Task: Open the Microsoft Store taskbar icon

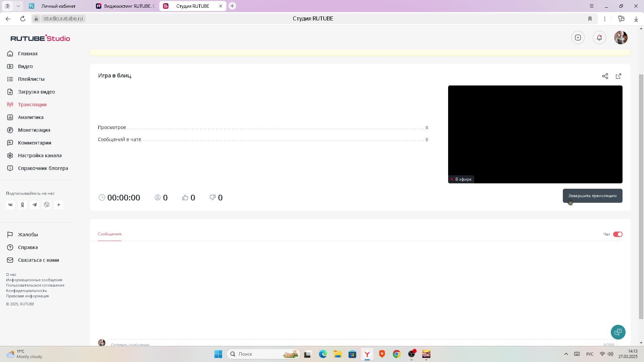Action: (x=352, y=354)
